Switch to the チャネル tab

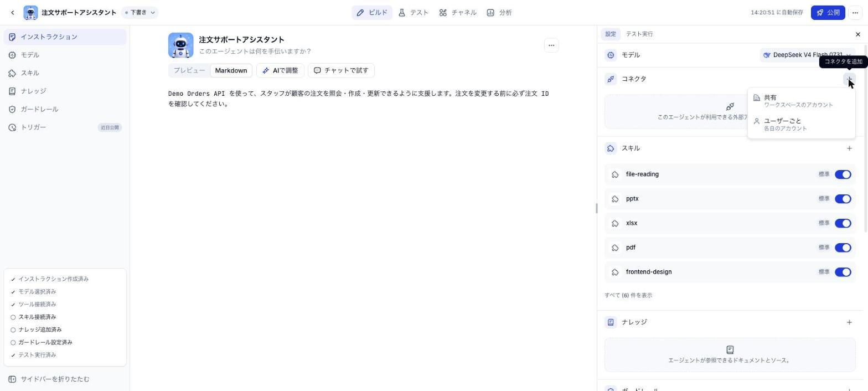point(457,12)
